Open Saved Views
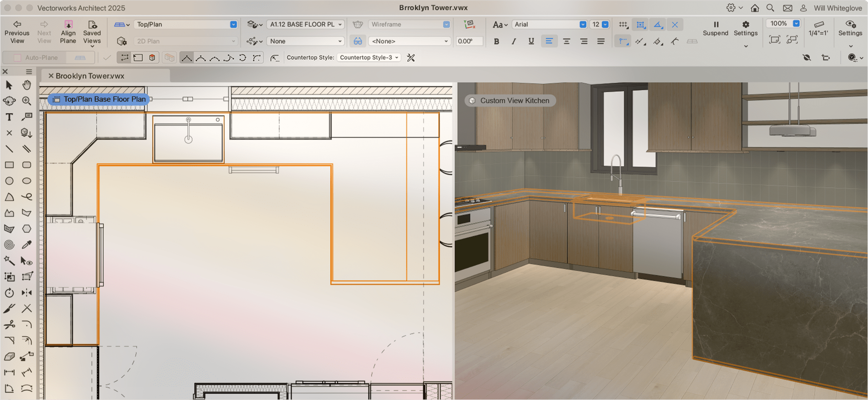The image size is (868, 400). [x=92, y=34]
